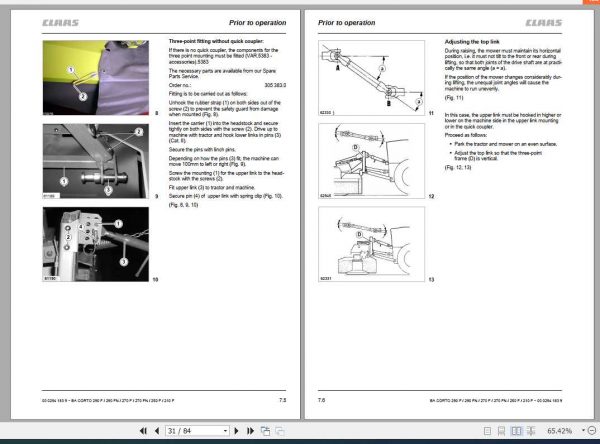Click figure 11 drive shaft angle diagram
600x444 pixels.
(x=371, y=78)
